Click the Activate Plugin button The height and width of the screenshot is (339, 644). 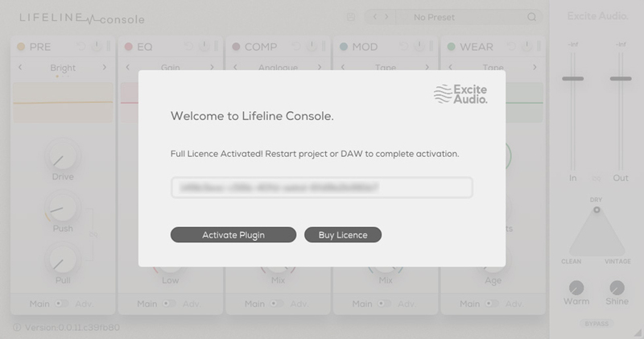coord(233,234)
